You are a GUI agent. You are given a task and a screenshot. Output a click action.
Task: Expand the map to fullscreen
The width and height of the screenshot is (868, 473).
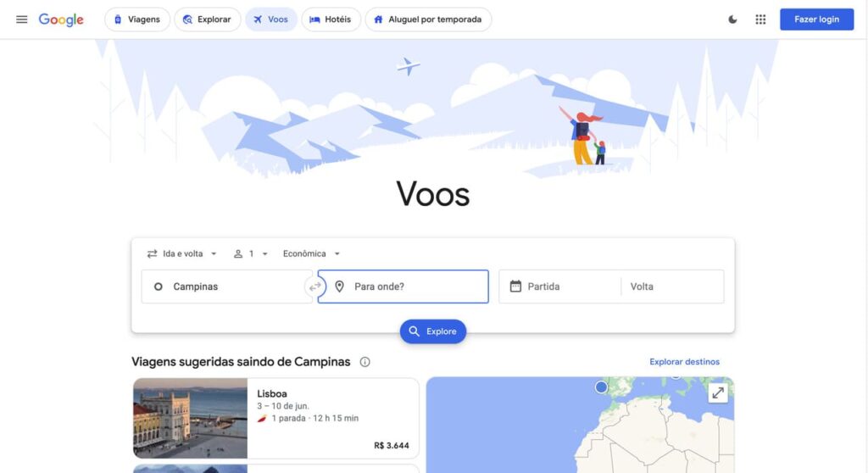pos(718,393)
